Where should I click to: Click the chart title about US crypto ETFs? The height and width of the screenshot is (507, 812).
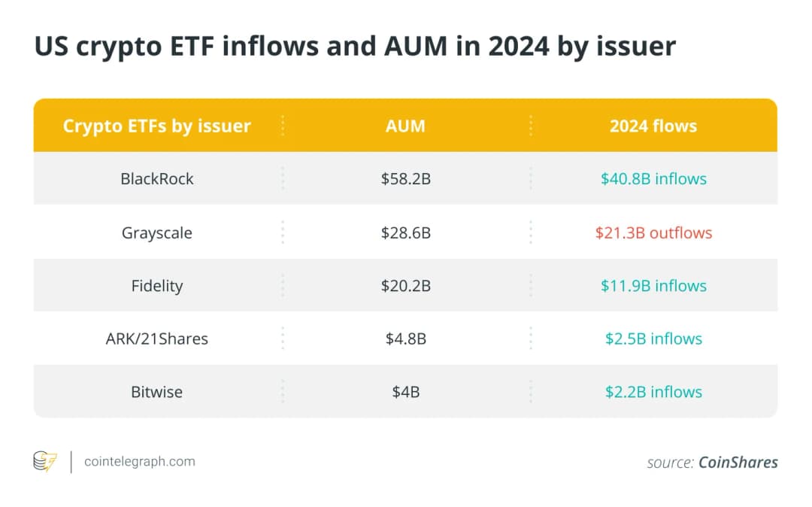pyautogui.click(x=355, y=47)
